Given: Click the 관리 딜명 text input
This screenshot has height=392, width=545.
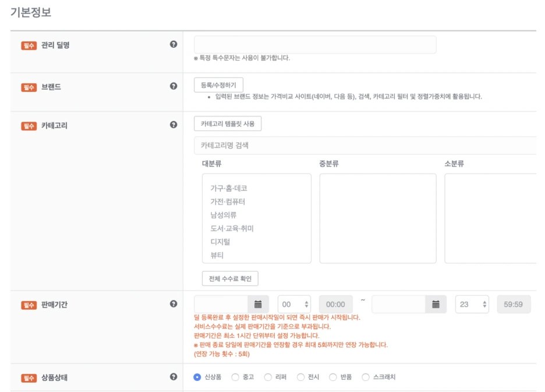Looking at the screenshot, I should [314, 44].
